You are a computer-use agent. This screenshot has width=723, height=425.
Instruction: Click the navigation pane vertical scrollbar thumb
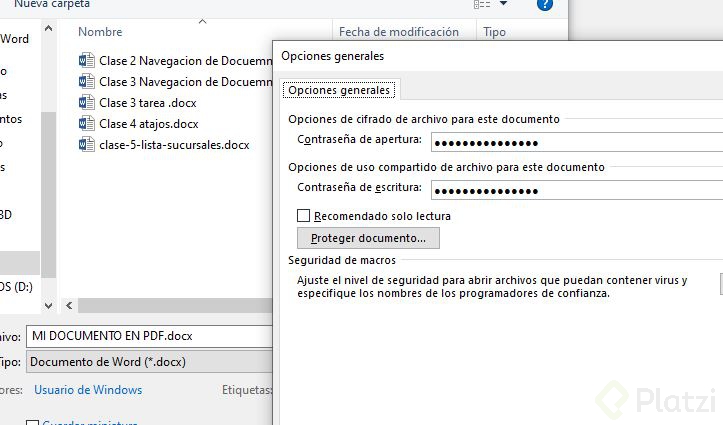pyautogui.click(x=48, y=195)
